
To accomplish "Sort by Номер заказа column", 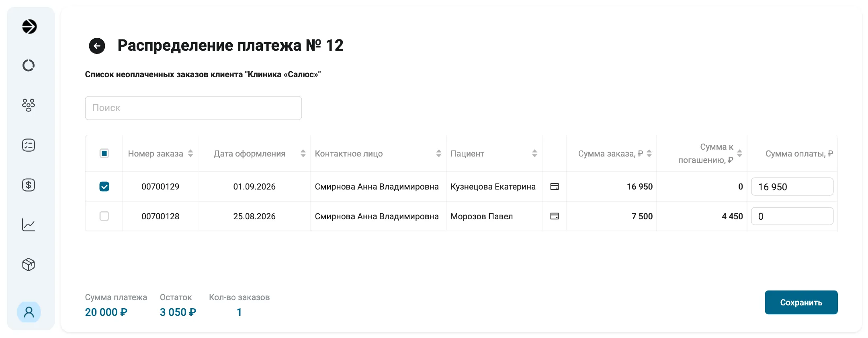I will (x=190, y=153).
